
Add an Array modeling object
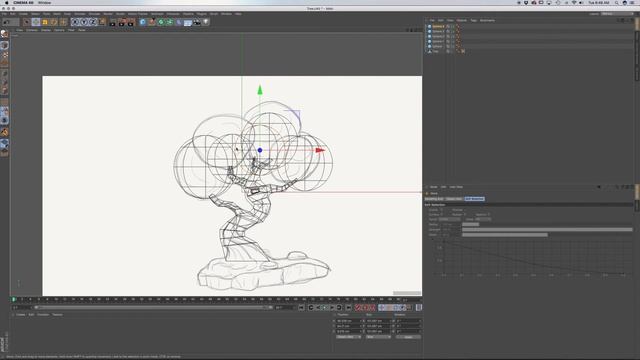(169, 22)
